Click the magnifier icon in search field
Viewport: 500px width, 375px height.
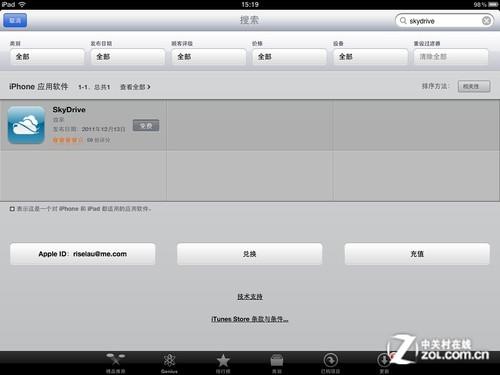(x=403, y=21)
